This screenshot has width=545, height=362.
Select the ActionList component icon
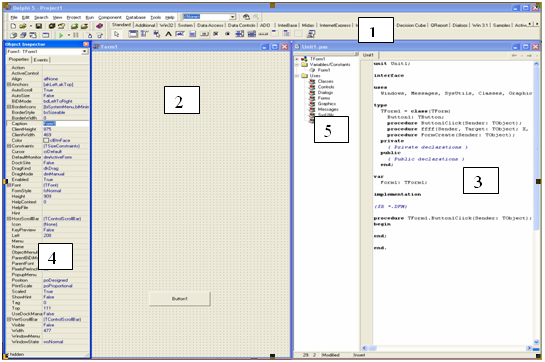[x=311, y=34]
